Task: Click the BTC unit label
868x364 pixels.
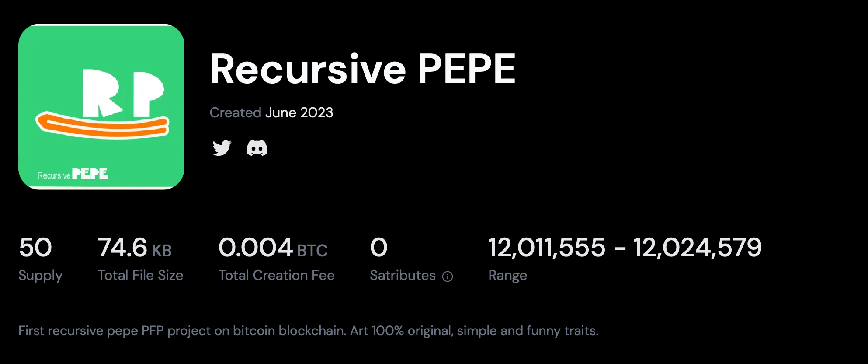Action: coord(312,251)
